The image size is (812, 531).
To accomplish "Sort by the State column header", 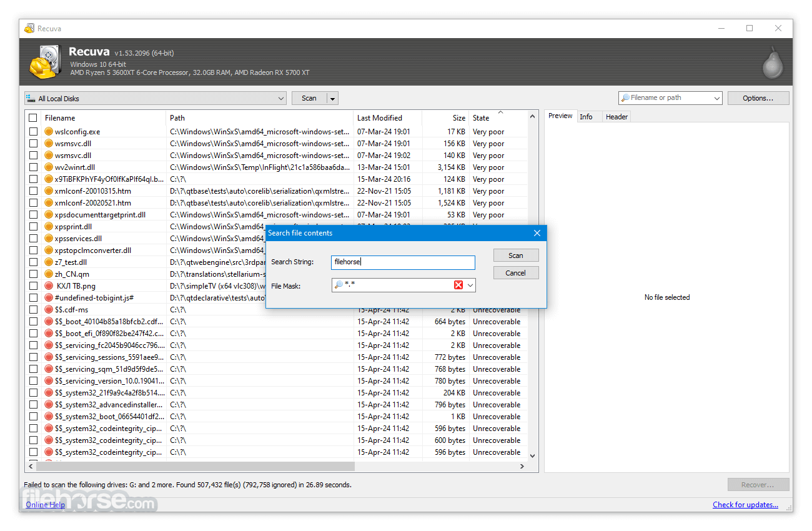I will [498, 118].
